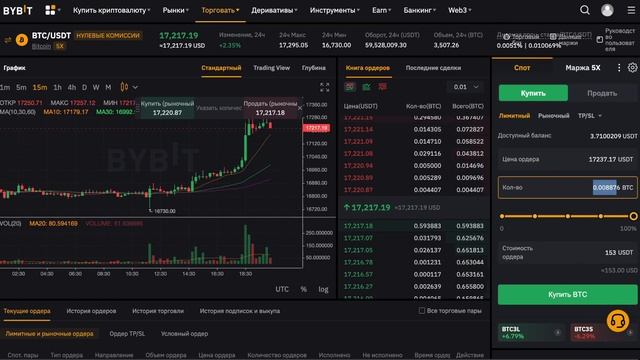
Task: Select the Market order type
Action: 553,116
